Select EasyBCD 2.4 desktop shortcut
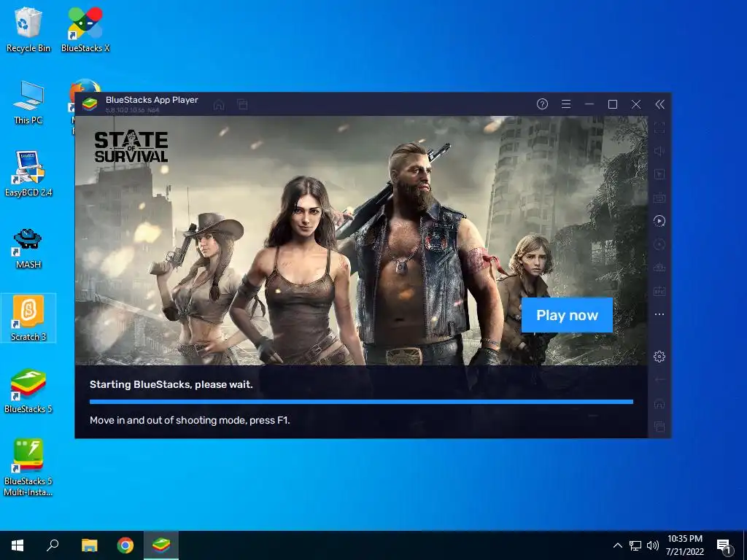This screenshot has width=747, height=560. point(28,174)
